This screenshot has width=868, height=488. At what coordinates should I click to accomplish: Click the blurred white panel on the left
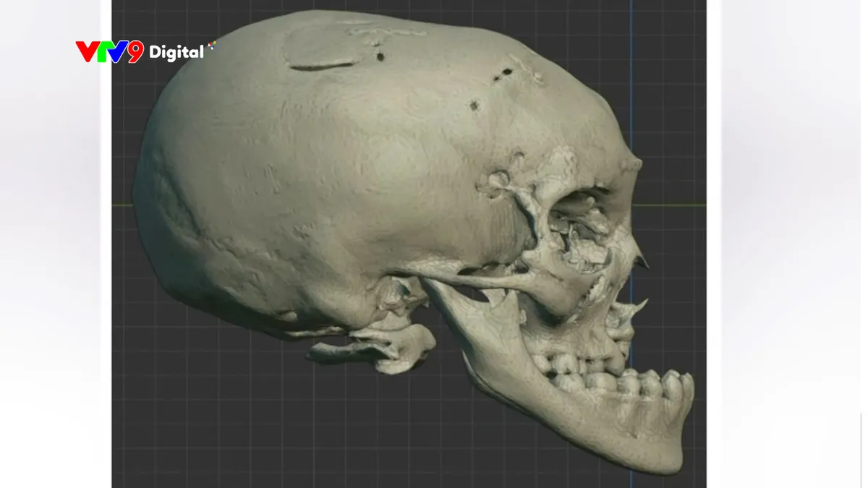click(51, 289)
